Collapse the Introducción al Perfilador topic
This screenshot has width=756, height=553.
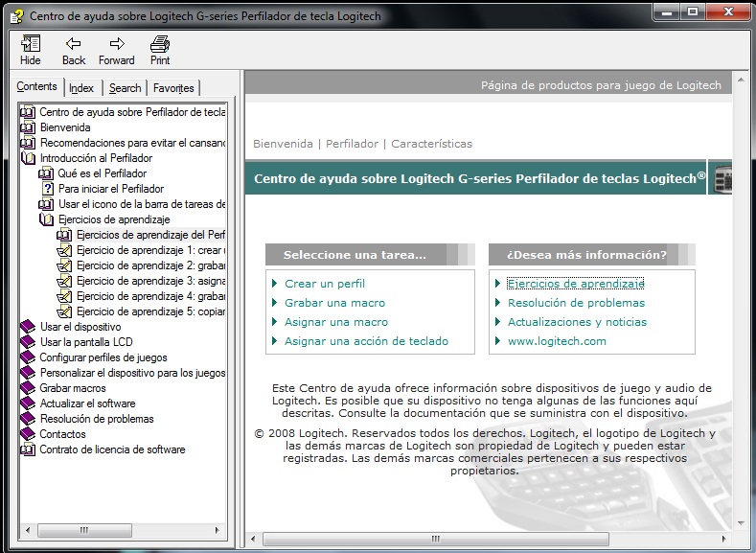point(28,158)
